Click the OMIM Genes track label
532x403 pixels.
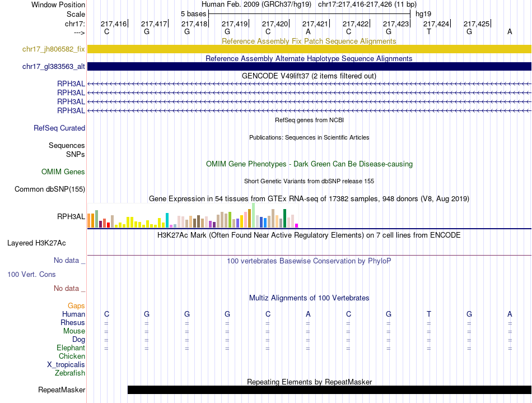coord(63,172)
